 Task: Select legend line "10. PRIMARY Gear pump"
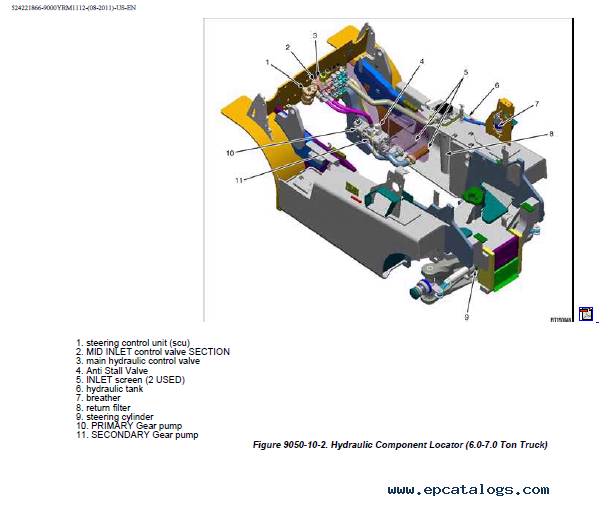(x=129, y=426)
